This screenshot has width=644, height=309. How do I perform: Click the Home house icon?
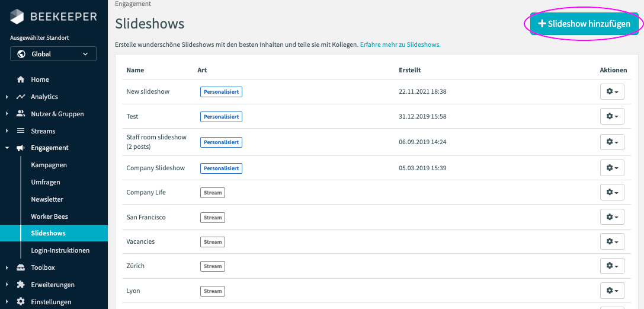21,79
